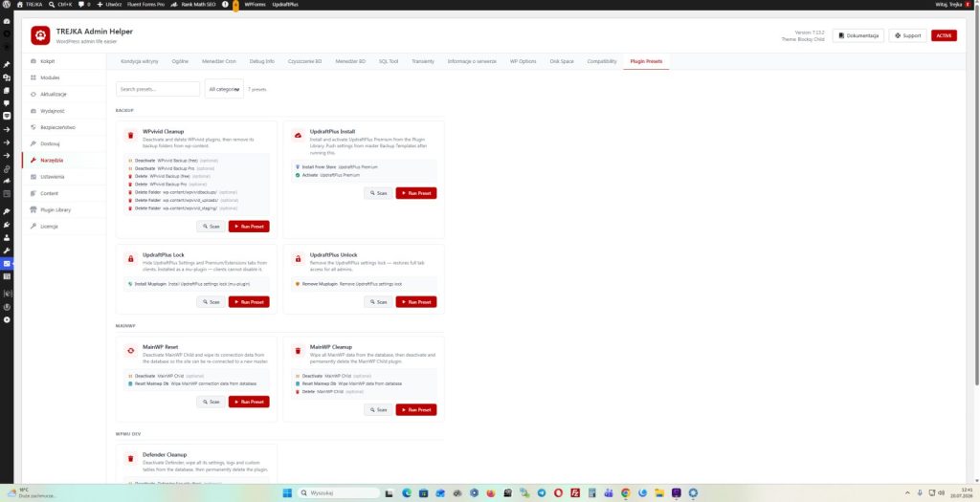
Task: Click the TREJKA site home icon
Action: [x=19, y=4]
